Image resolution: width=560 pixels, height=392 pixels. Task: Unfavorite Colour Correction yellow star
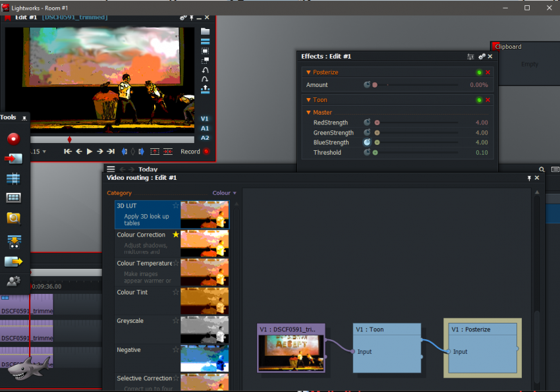(176, 234)
